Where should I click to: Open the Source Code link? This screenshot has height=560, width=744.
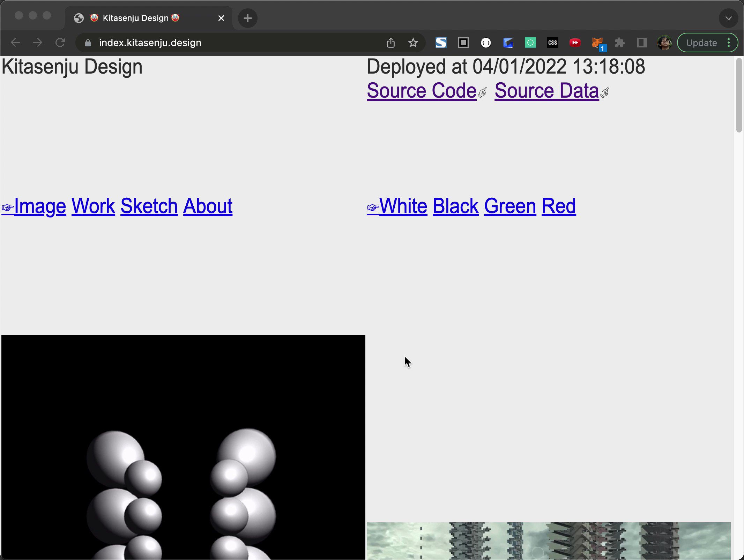point(422,91)
